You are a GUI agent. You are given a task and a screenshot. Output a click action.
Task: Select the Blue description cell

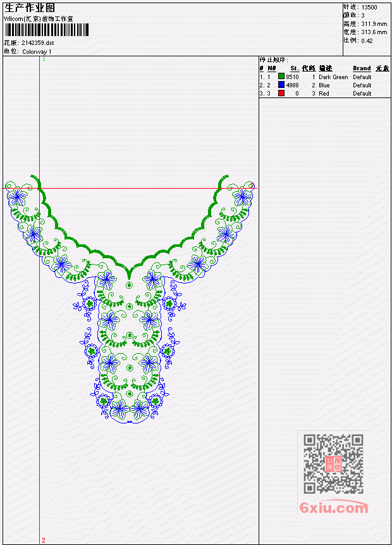pyautogui.click(x=324, y=85)
